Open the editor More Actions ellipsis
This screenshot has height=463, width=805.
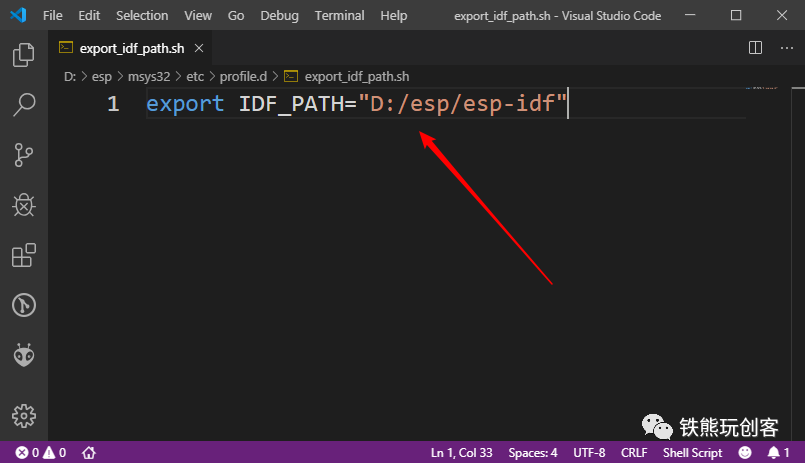pos(787,48)
